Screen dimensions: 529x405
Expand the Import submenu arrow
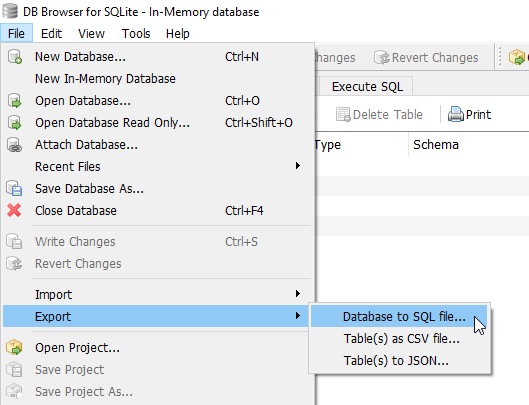point(298,294)
